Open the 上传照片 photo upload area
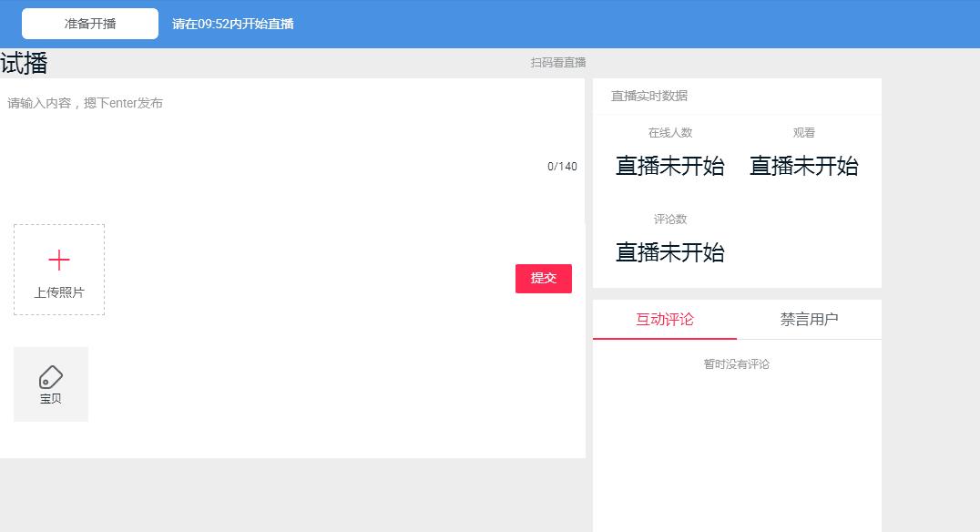Viewport: 980px width, 532px height. pos(59,270)
